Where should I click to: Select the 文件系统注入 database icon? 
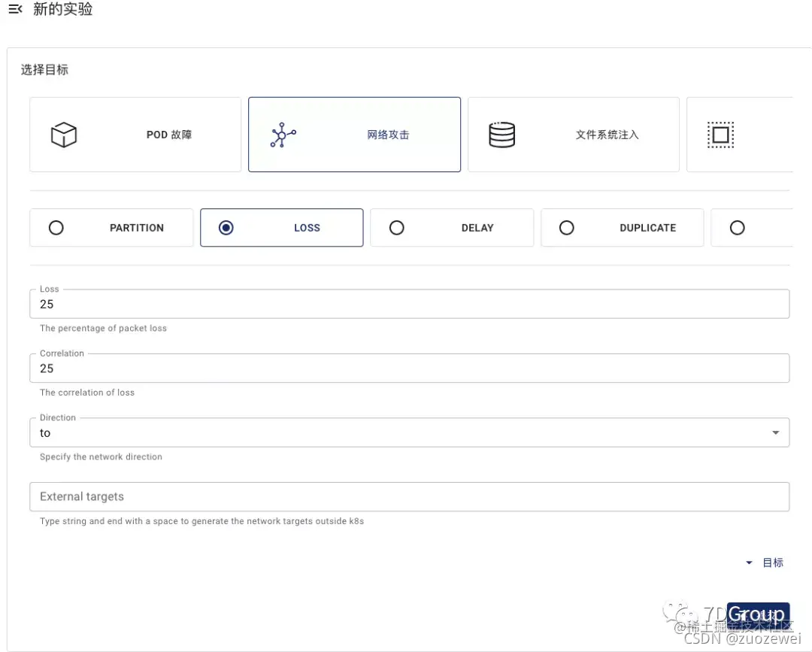pyautogui.click(x=501, y=134)
